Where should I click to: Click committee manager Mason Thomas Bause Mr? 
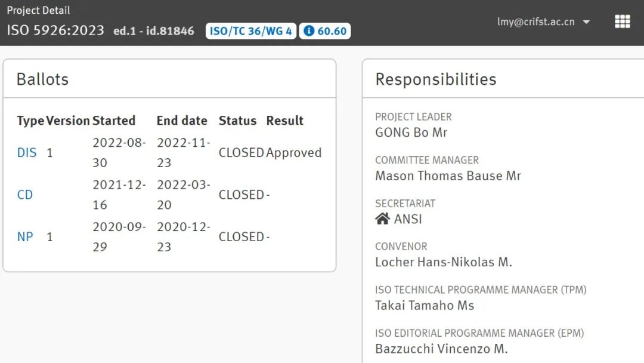[x=448, y=176]
